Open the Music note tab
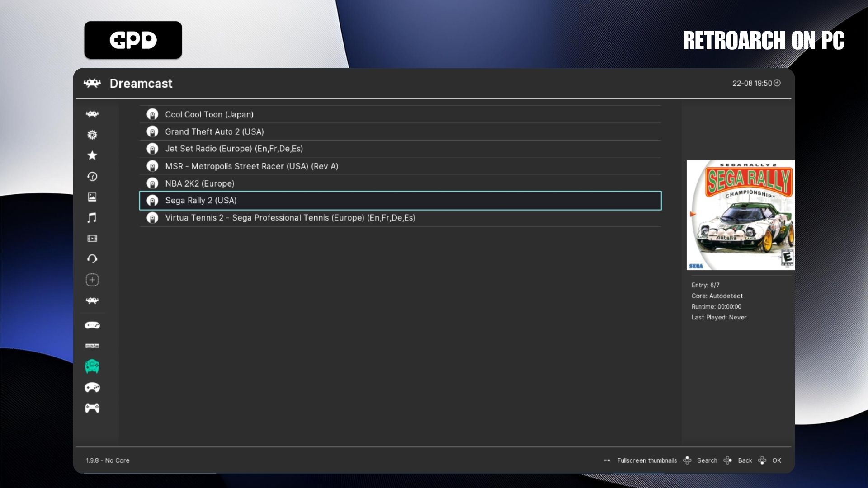Viewport: 868px width, 488px height. click(92, 218)
